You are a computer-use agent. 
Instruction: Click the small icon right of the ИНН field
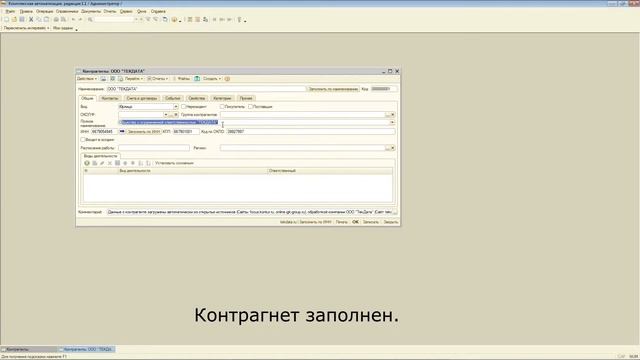pos(122,131)
